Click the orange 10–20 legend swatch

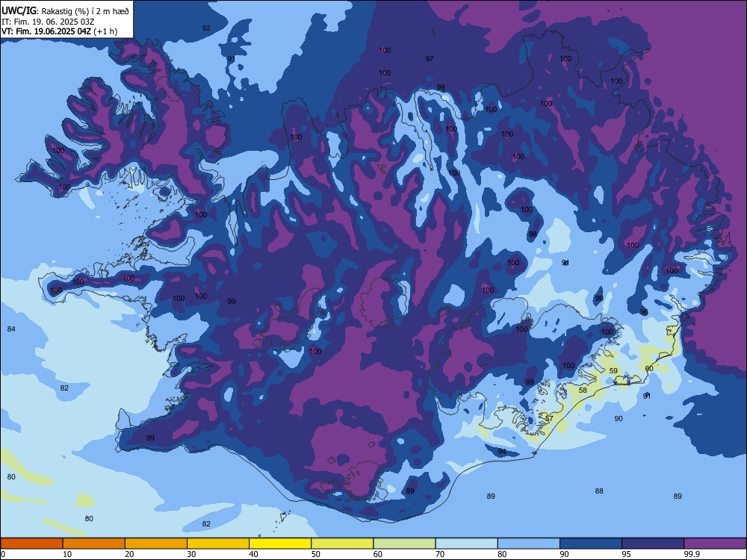click(94, 544)
